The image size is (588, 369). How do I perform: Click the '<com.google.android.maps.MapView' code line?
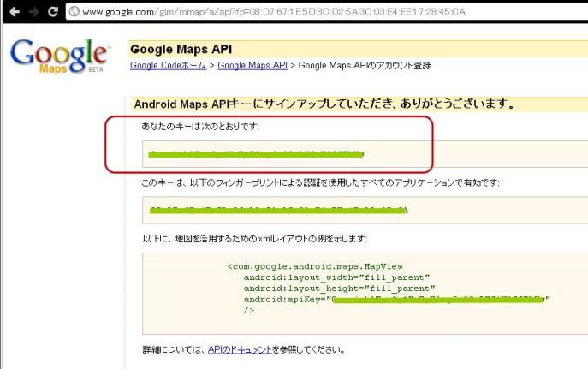click(x=315, y=266)
